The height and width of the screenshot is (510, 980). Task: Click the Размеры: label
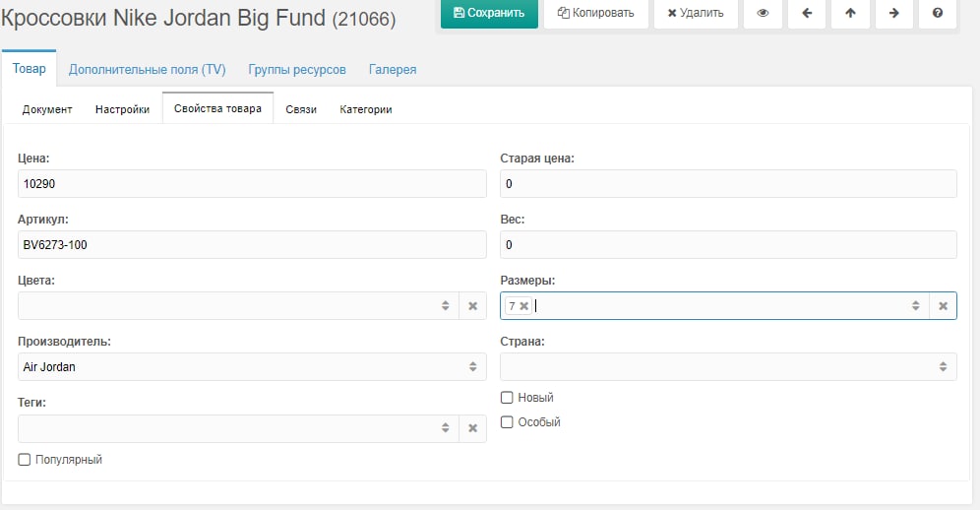click(527, 281)
